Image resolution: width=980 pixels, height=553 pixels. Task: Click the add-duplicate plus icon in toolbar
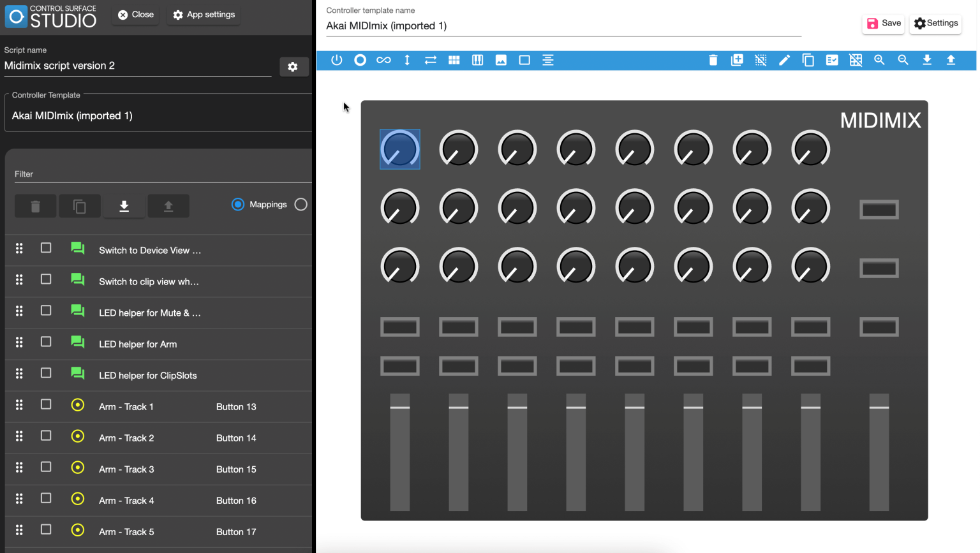tap(737, 60)
